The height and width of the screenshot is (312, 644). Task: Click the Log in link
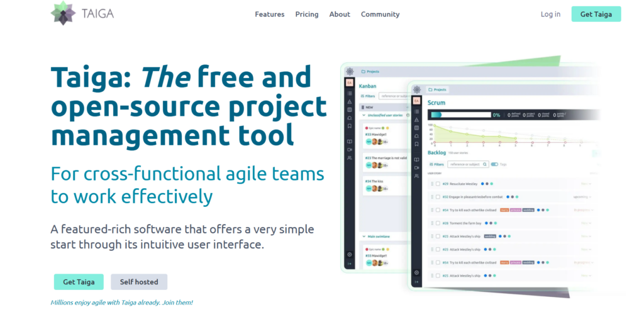click(550, 14)
